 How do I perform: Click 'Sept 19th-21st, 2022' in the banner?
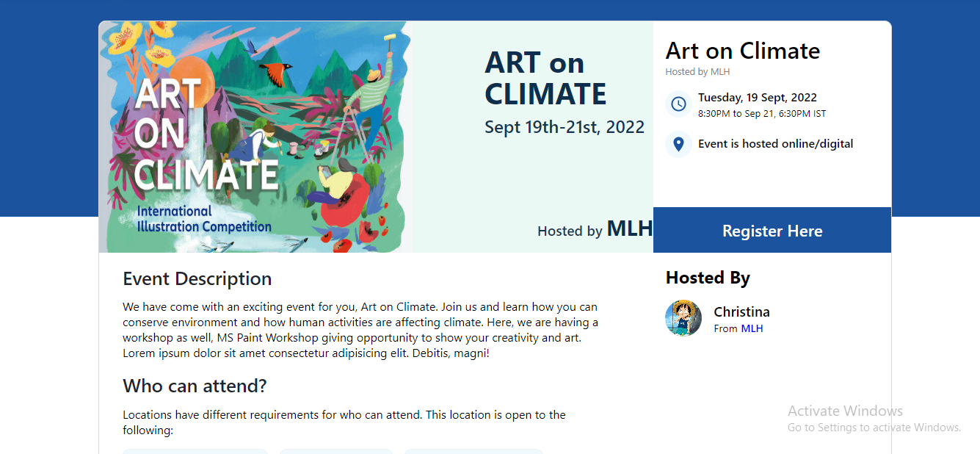[x=564, y=127]
